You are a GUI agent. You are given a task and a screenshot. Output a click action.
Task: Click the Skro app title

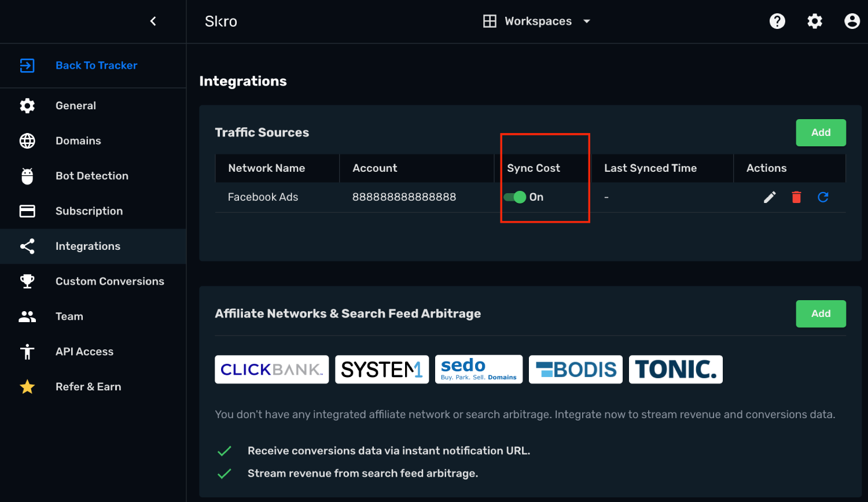(x=221, y=21)
